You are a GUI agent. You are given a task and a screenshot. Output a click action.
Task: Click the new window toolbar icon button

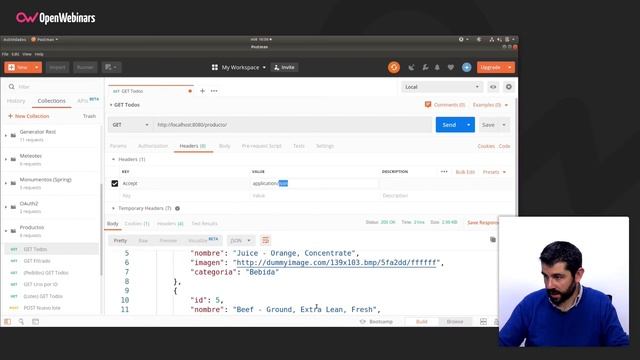click(111, 67)
